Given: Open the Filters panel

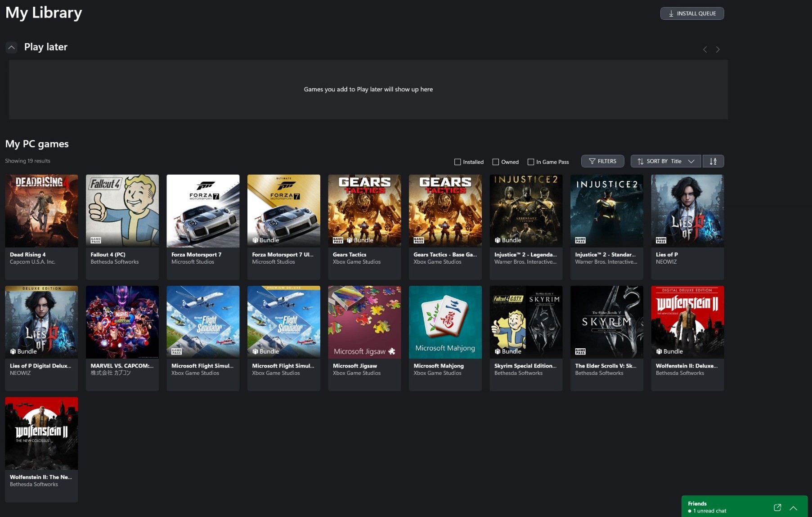Looking at the screenshot, I should (x=602, y=161).
